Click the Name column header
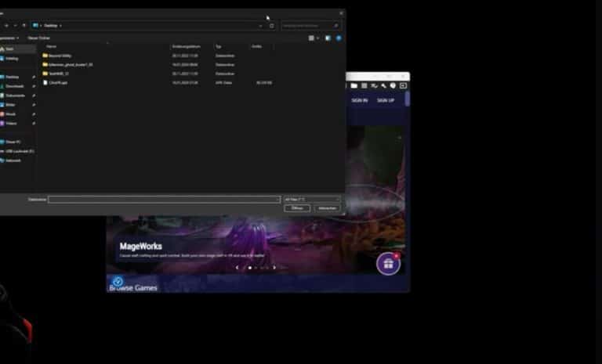This screenshot has width=602, height=364. coord(52,46)
